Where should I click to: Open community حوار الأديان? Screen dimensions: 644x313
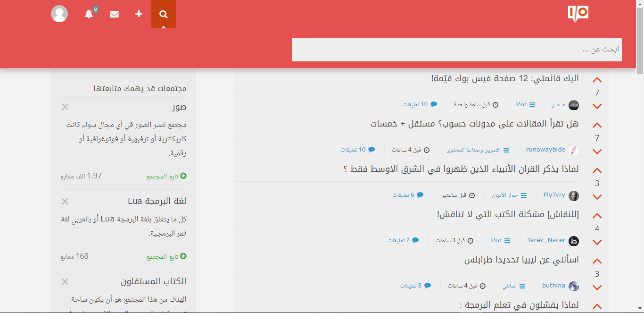pos(510,195)
